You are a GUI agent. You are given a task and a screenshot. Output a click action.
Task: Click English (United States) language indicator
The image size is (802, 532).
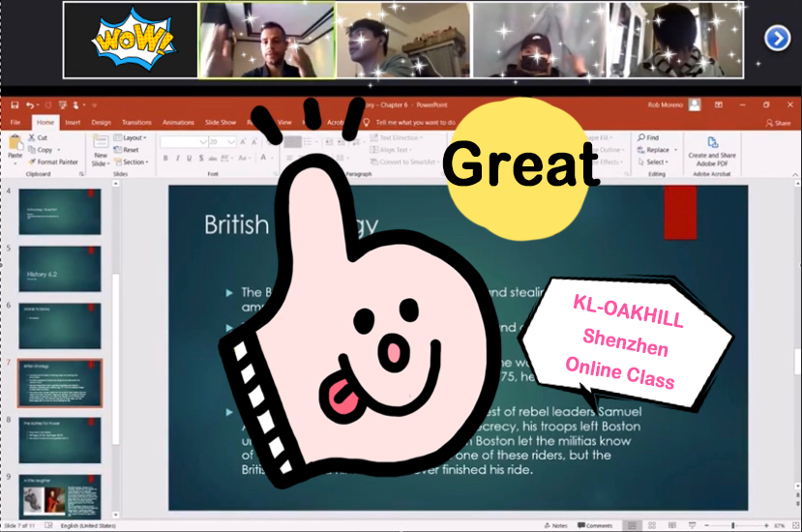point(88,525)
